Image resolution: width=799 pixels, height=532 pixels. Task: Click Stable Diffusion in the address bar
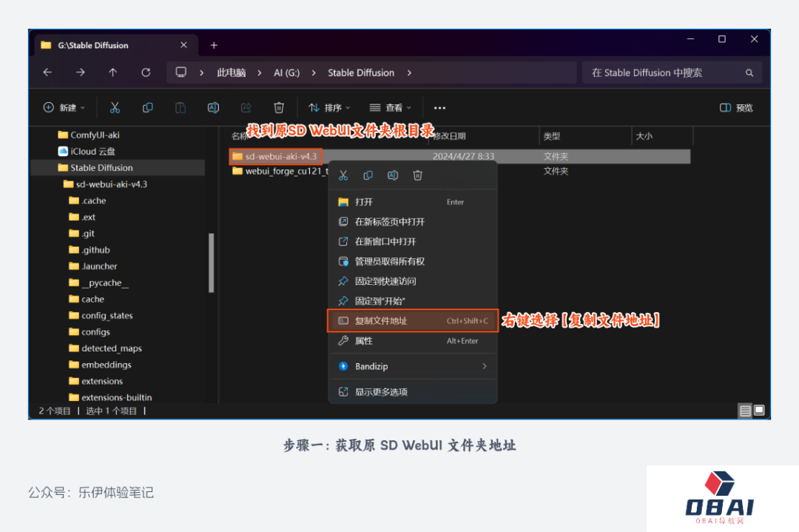tap(361, 73)
